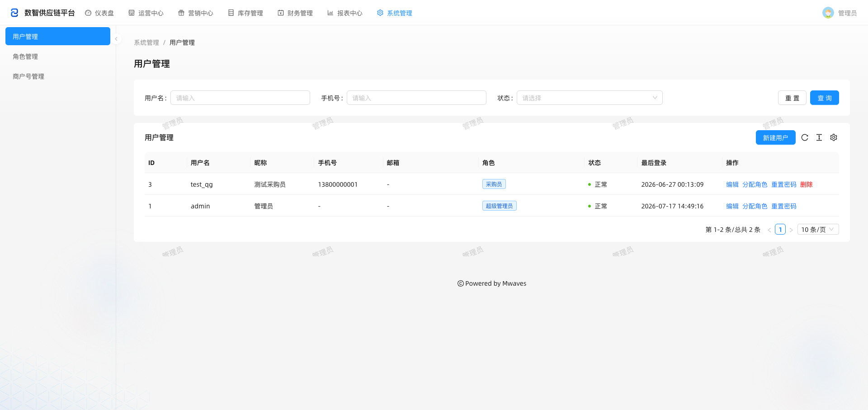This screenshot has width=868, height=410.
Task: Reset password for test_qg
Action: coord(784,184)
